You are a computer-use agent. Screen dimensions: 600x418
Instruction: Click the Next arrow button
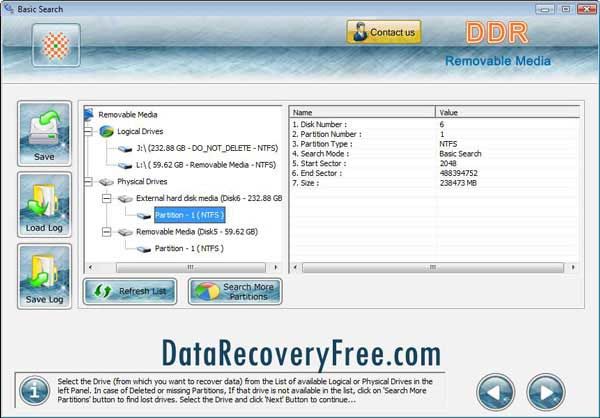546,392
